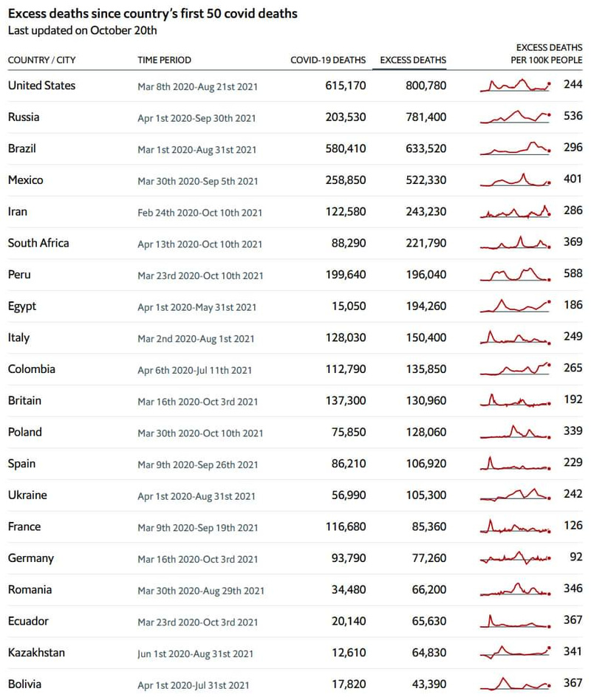
Task: Click Russia's excess deaths sparkline
Action: (515, 117)
